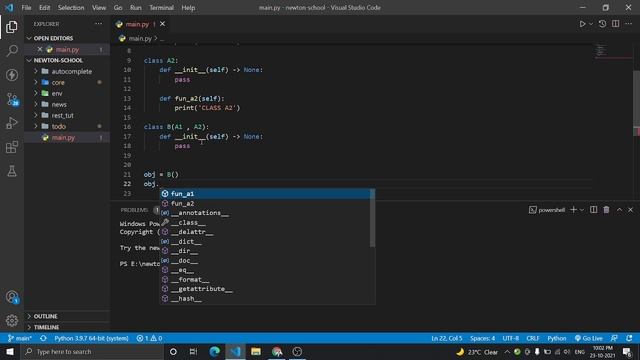Open the Terminal menu

(161, 8)
